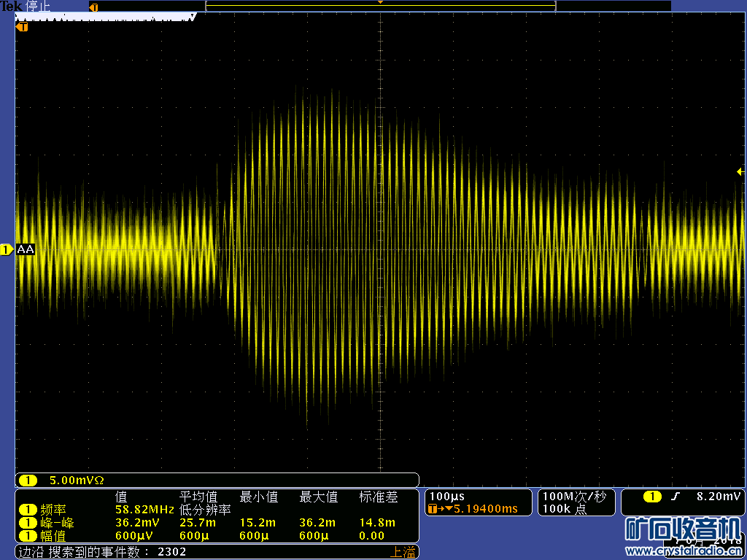This screenshot has width=747, height=560.
Task: Click the small orange triangle atop the record view
Action: pyautogui.click(x=379, y=3)
